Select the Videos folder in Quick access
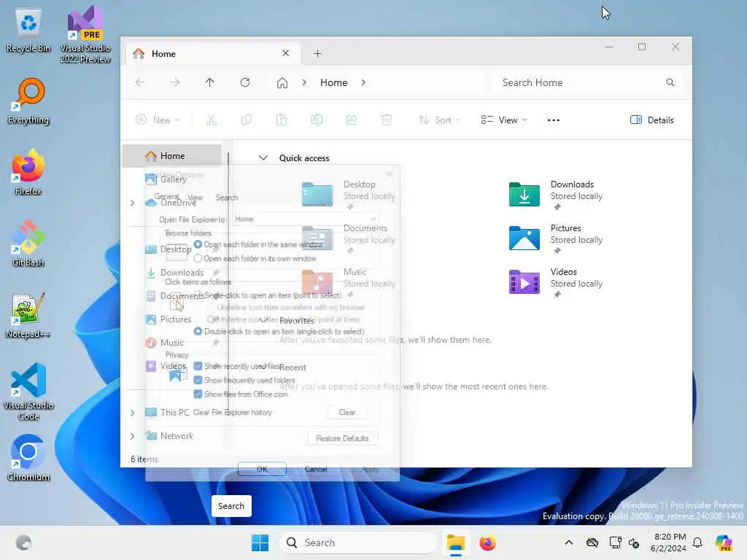Viewport: 747px width, 560px height. tap(555, 282)
